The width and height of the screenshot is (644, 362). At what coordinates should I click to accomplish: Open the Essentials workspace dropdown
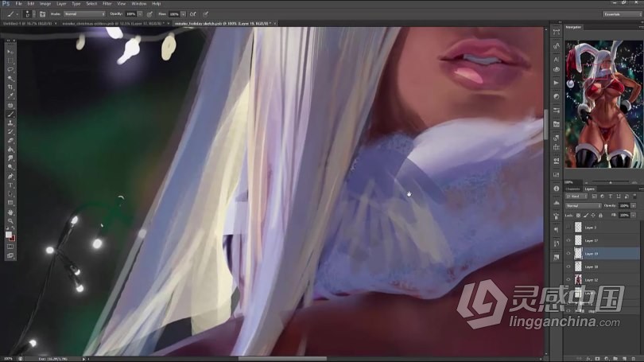click(622, 14)
